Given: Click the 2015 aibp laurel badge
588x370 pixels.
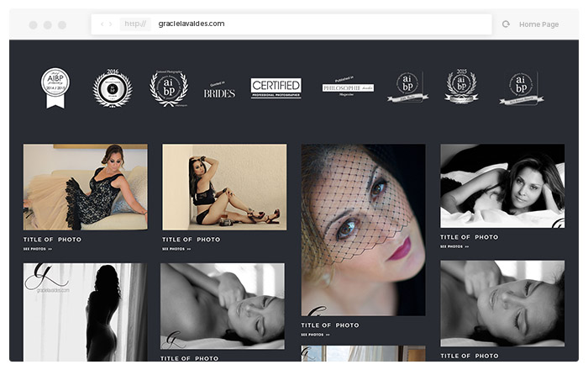Looking at the screenshot, I should [x=462, y=87].
